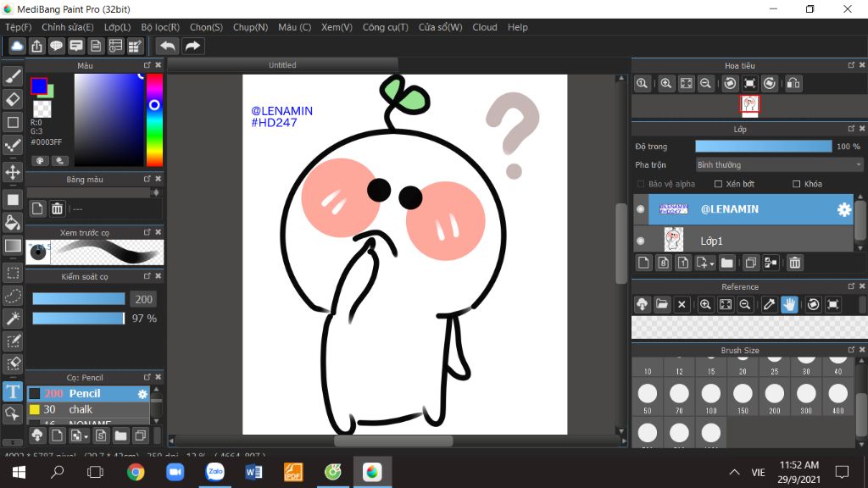Open Pencil brush settings gear
Image resolution: width=868 pixels, height=488 pixels.
point(142,394)
